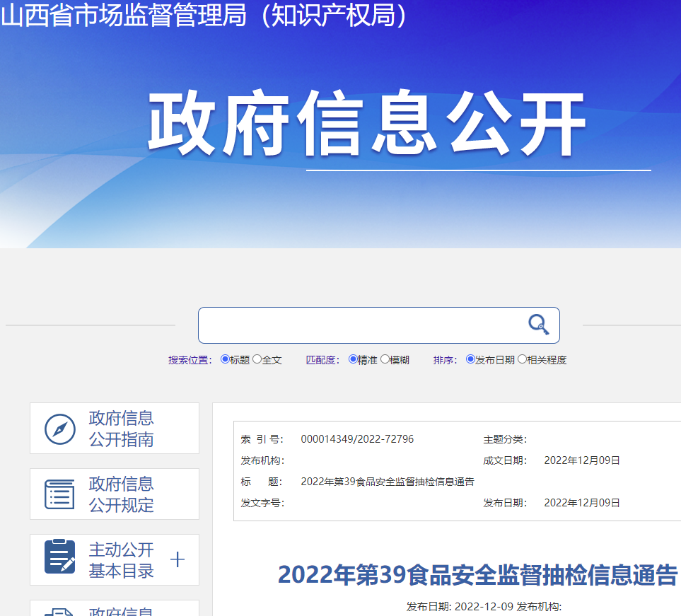Click the 政府信息公开 banner heading
Image resolution: width=681 pixels, height=616 pixels.
coord(368,123)
